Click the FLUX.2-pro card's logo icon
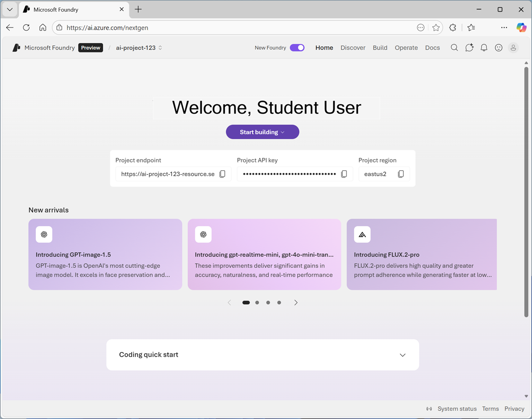The image size is (532, 419). [362, 234]
